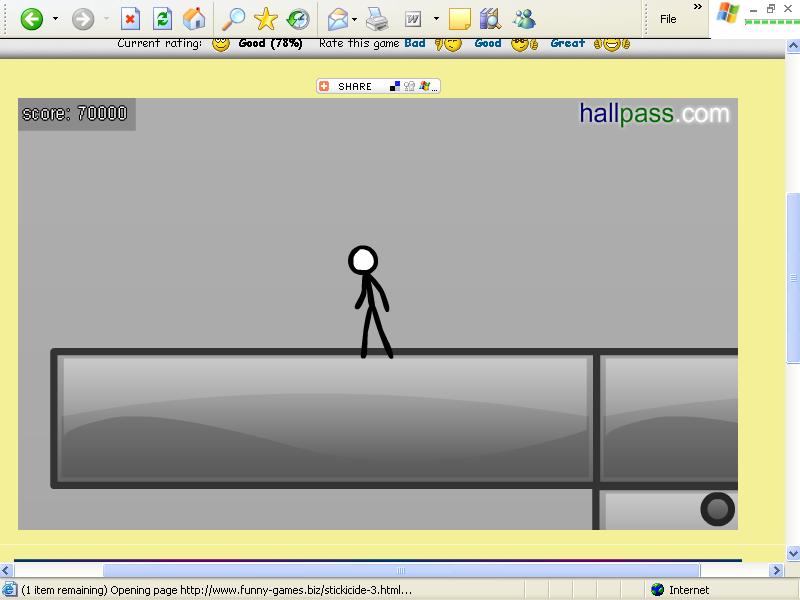This screenshot has width=800, height=600.
Task: Click the score: 70000 display
Action: tap(77, 114)
